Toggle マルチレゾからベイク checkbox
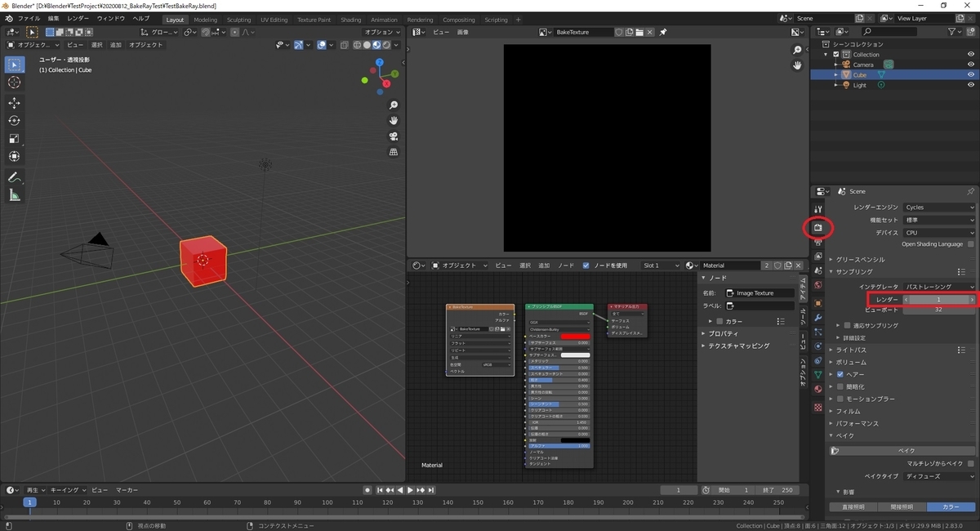The image size is (980, 531). tap(970, 463)
